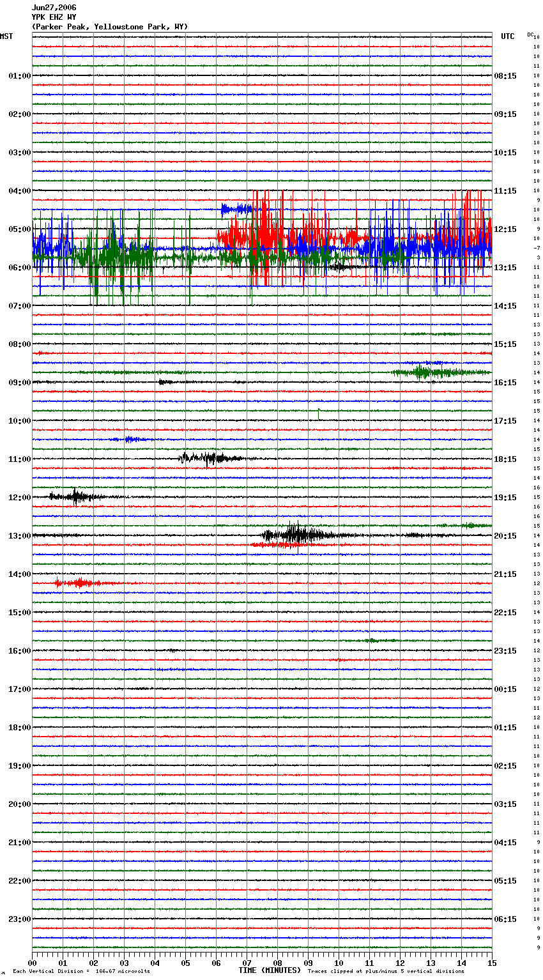Image resolution: width=543 pixels, height=980 pixels.
Task: Select the 23:00 MST hour label
Action: [x=20, y=919]
